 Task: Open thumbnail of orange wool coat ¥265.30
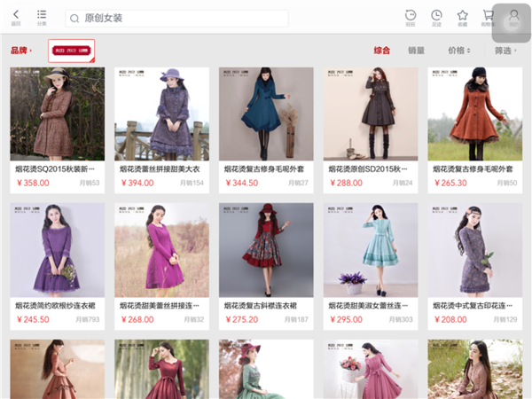(x=475, y=113)
